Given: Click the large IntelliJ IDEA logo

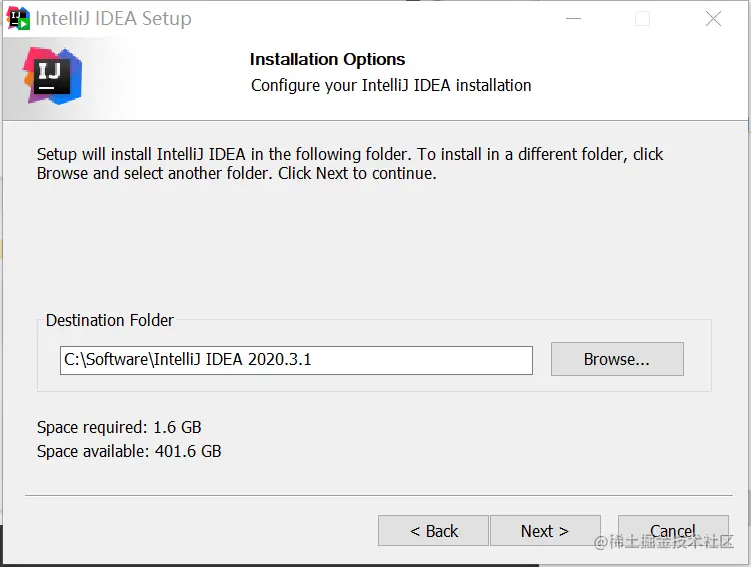Looking at the screenshot, I should 52,75.
